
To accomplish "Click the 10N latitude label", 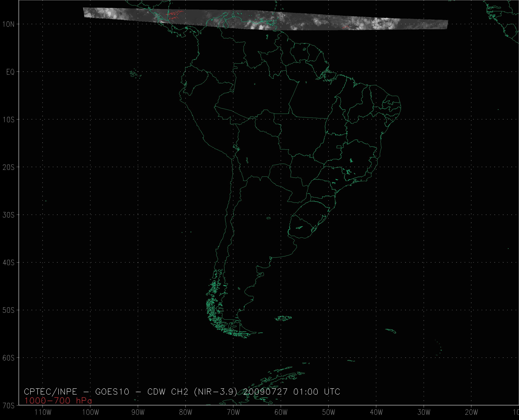I will pyautogui.click(x=9, y=24).
